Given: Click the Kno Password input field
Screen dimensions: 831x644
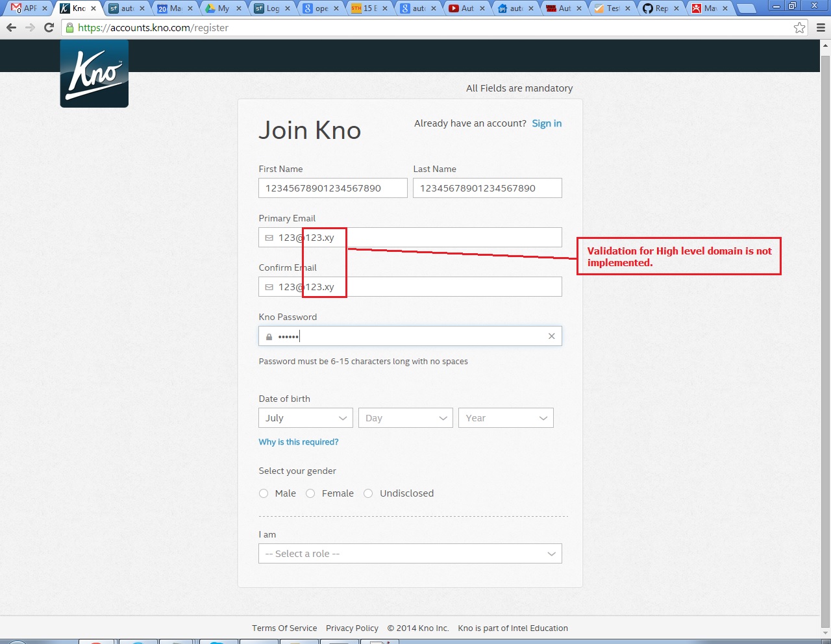Looking at the screenshot, I should pyautogui.click(x=410, y=336).
